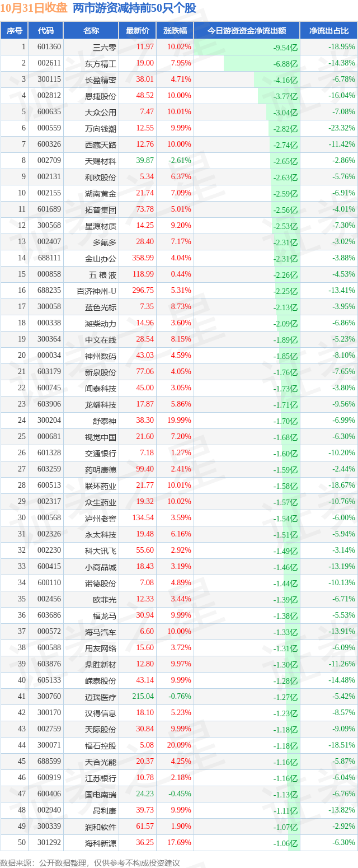Click 福石控股 change 20.09%
Viewport: 358px width, 868px height.
tap(180, 745)
